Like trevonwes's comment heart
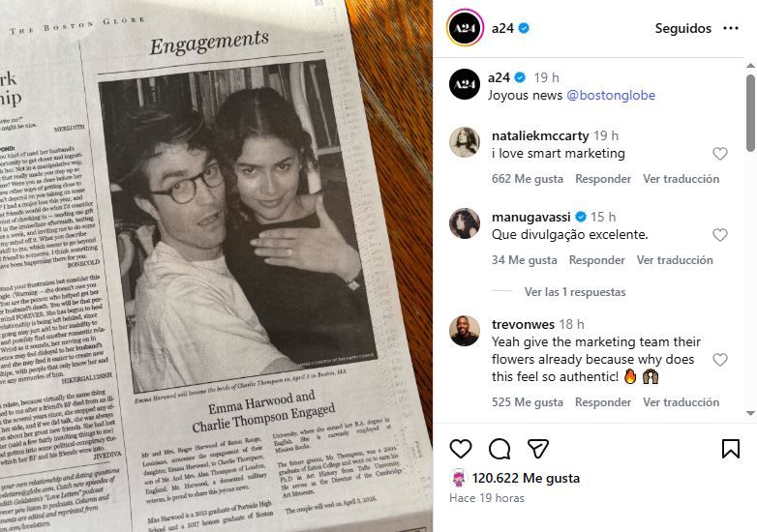 click(720, 360)
